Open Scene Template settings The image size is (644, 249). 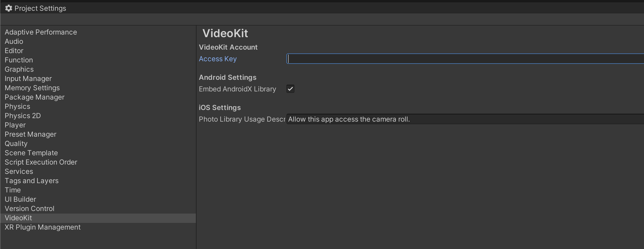(98, 153)
